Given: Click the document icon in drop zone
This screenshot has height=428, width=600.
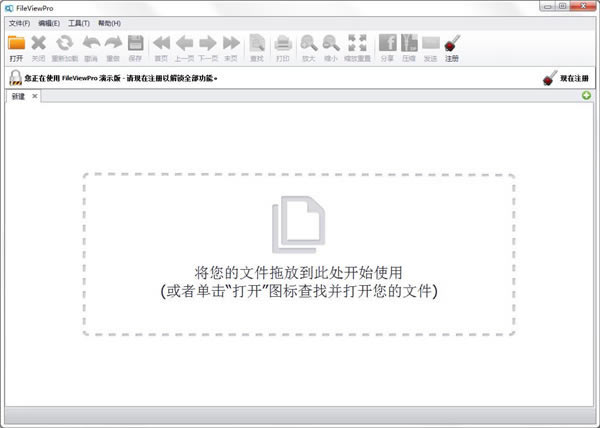Looking at the screenshot, I should (x=299, y=224).
